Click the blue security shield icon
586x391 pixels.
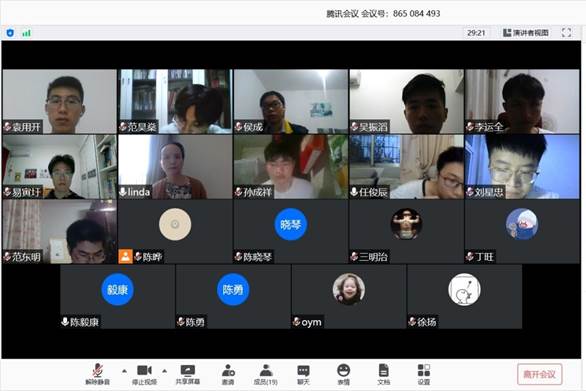click(x=10, y=33)
